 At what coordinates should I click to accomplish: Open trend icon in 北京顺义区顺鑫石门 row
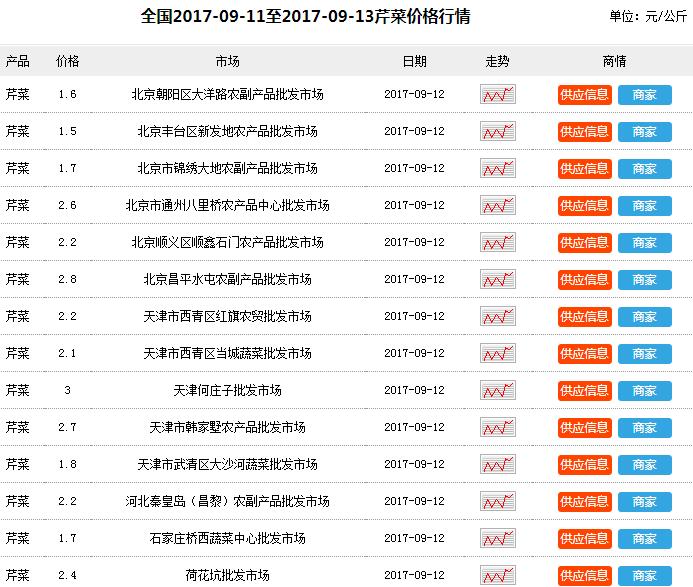[497, 243]
